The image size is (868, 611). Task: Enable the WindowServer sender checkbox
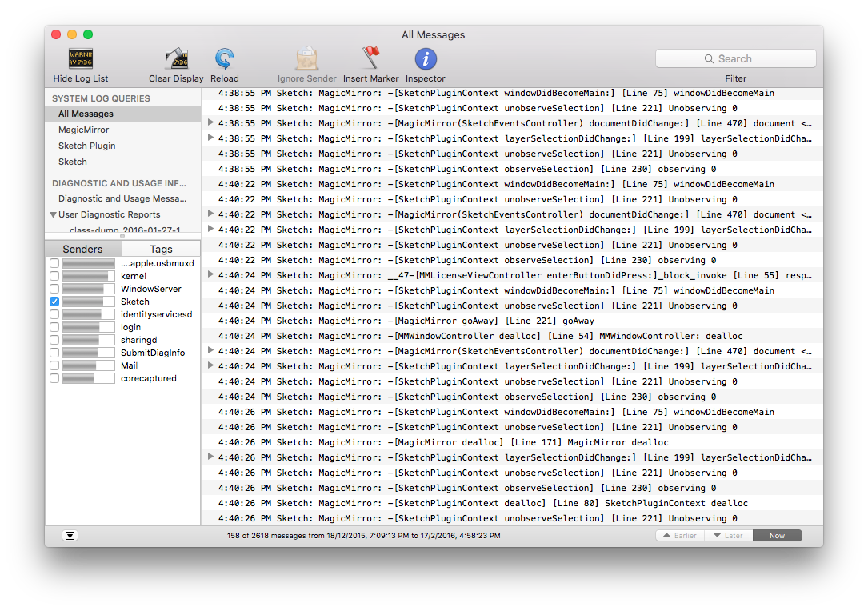pos(54,289)
